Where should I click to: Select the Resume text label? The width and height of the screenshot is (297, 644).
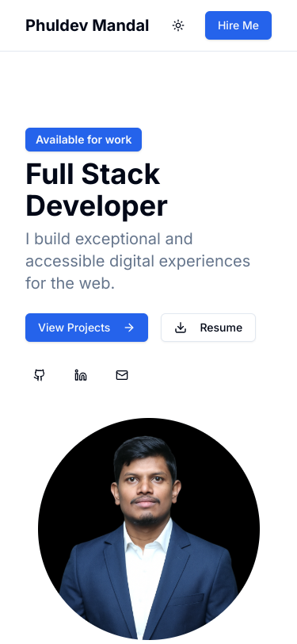pos(221,328)
